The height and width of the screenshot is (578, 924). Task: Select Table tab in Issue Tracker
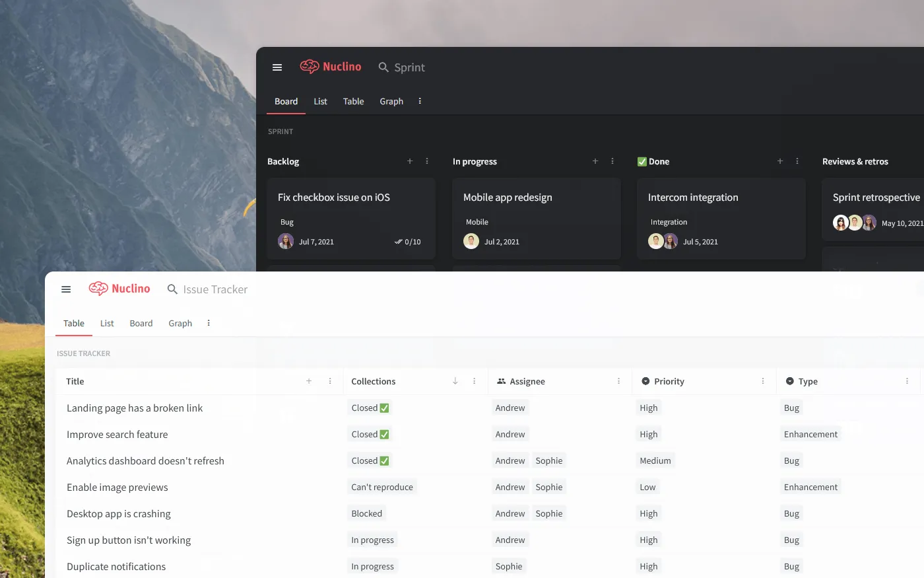point(74,323)
